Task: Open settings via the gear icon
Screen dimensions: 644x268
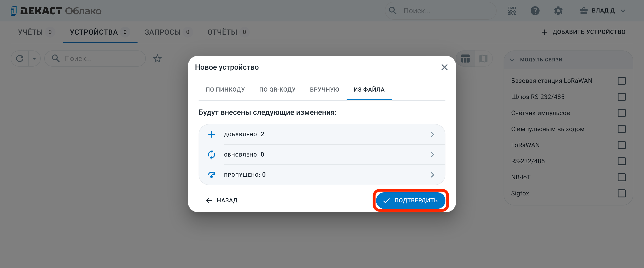Action: [x=558, y=11]
